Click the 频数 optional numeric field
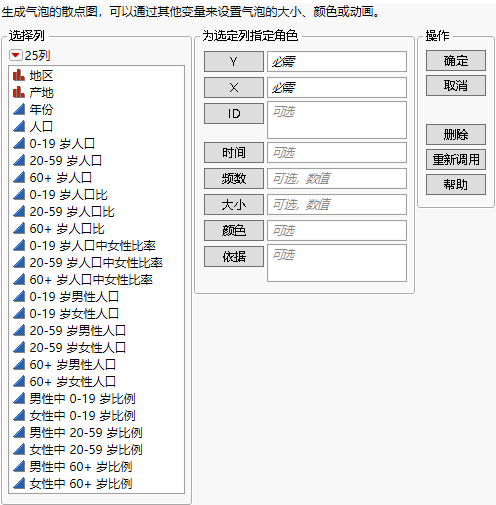Viewport: 496px width, 505px height. (337, 178)
